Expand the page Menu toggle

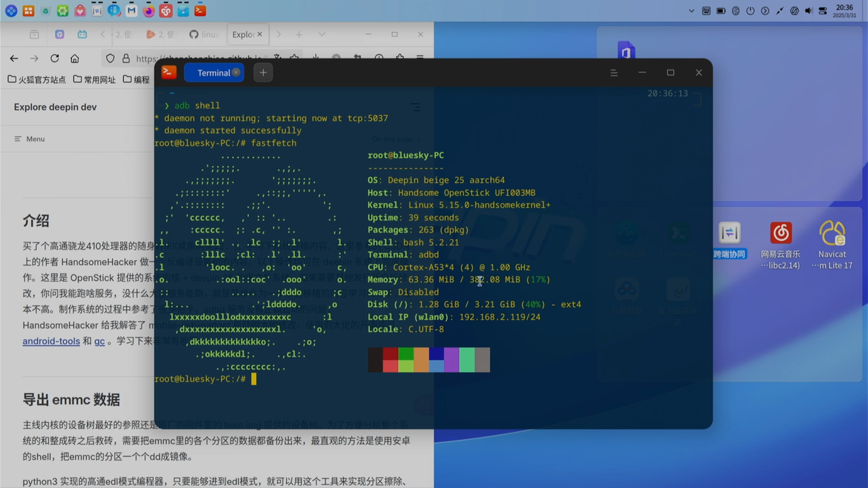click(29, 139)
